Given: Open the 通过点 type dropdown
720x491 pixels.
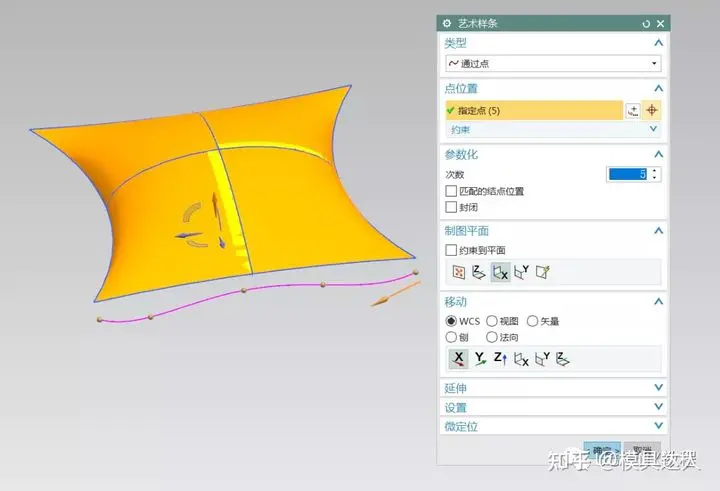Looking at the screenshot, I should click(553, 63).
